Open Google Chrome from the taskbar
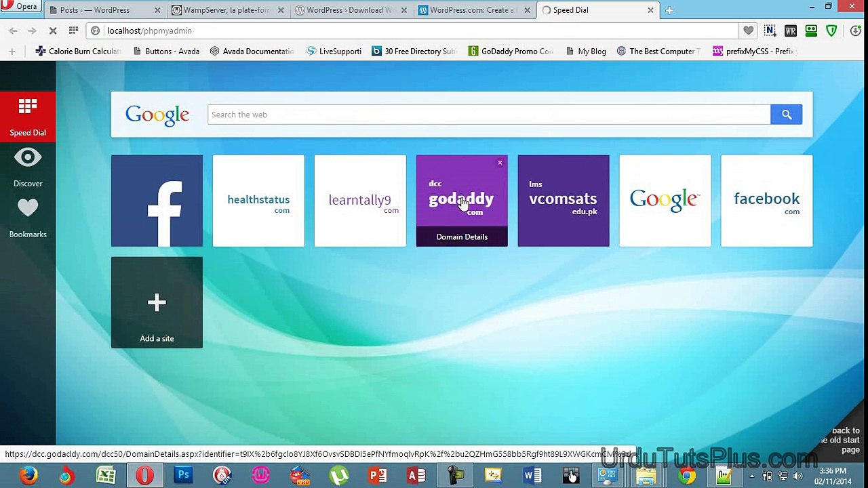868x488 pixels. pos(687,476)
